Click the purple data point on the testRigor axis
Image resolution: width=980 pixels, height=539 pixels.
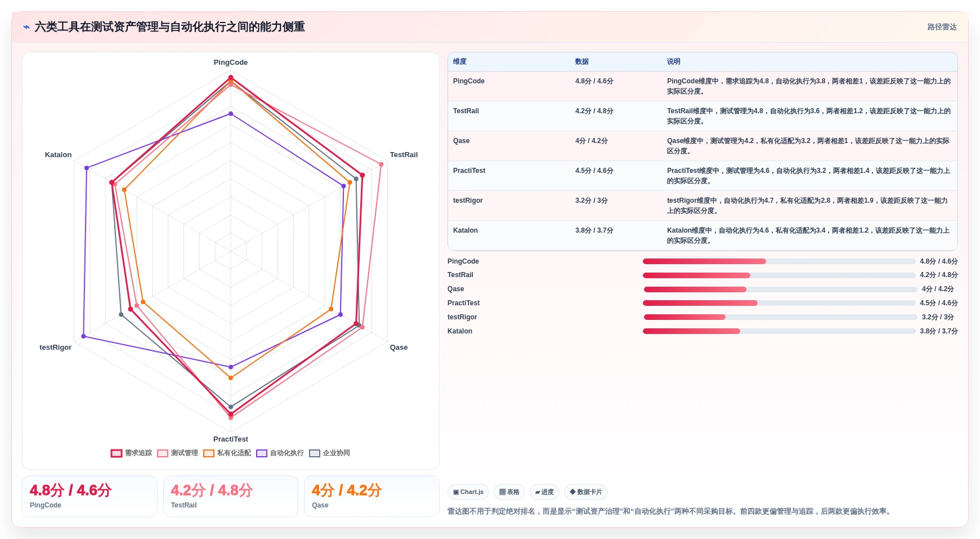tap(83, 336)
